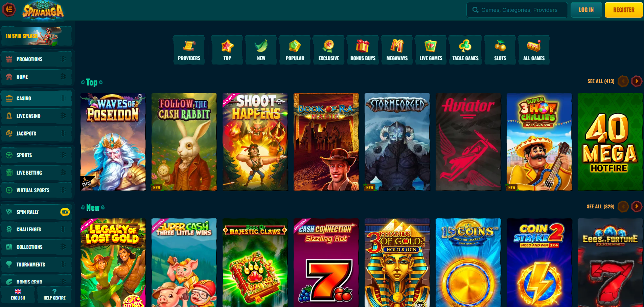The height and width of the screenshot is (307, 644).
Task: Click the Promotions gift icon in sidebar
Action: point(9,59)
